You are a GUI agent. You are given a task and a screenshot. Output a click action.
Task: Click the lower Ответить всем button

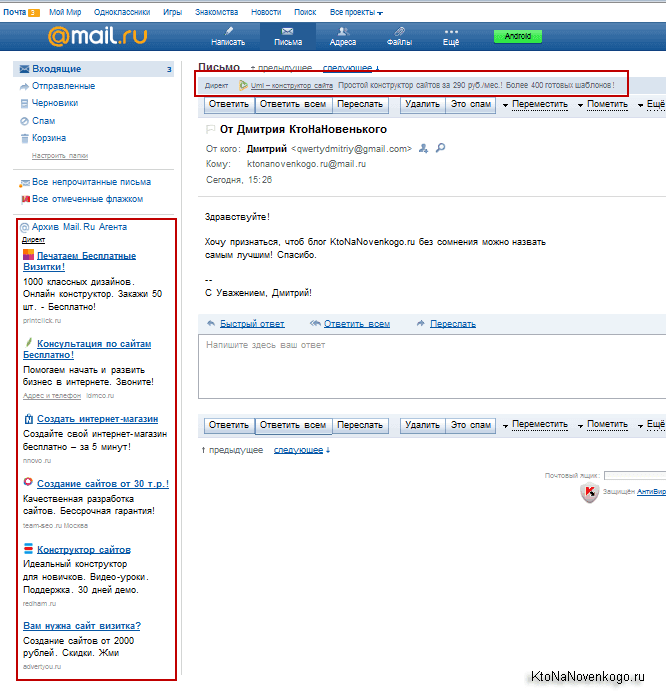(x=293, y=425)
